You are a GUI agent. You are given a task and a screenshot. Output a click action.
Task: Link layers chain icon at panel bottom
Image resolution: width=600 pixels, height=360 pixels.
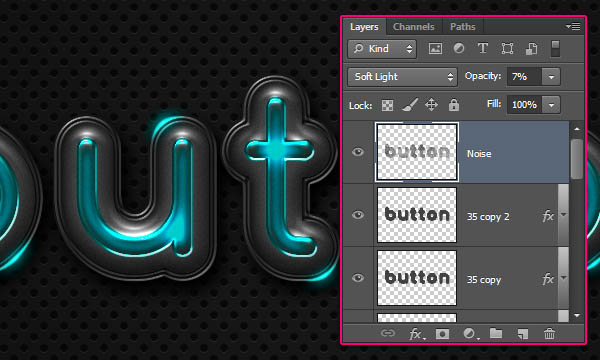[x=387, y=333]
